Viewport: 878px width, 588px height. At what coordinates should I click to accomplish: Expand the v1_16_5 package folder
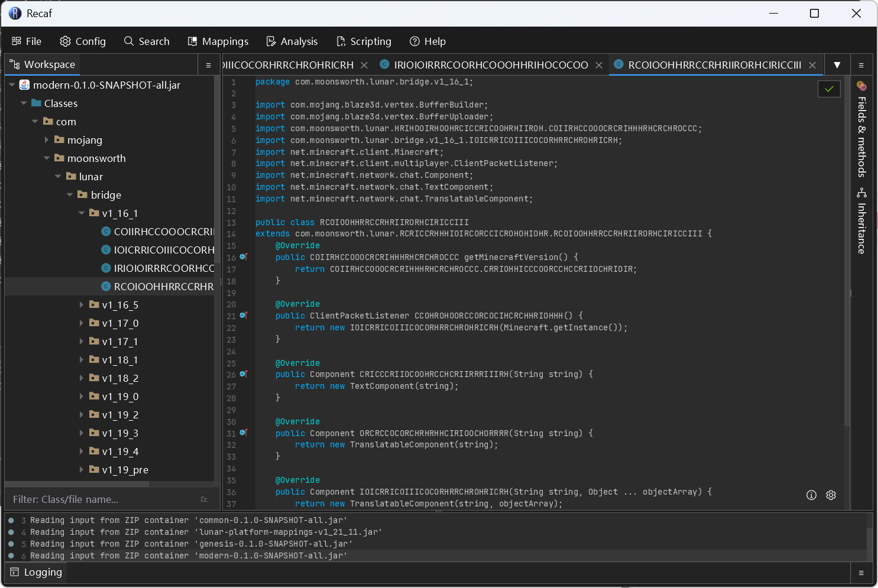(82, 305)
